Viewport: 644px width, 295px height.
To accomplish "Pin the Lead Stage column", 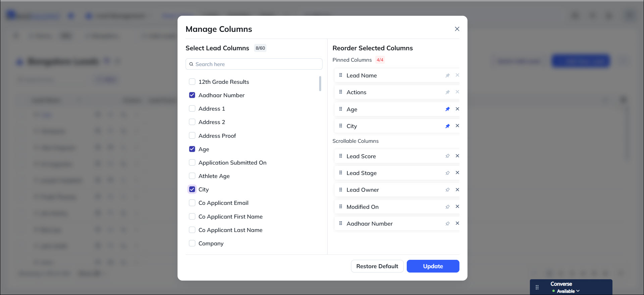I will click(447, 173).
